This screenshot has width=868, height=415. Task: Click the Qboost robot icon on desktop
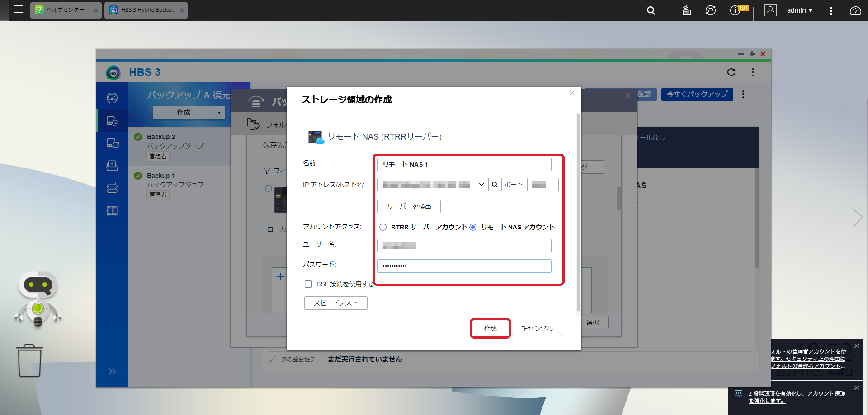[x=38, y=299]
